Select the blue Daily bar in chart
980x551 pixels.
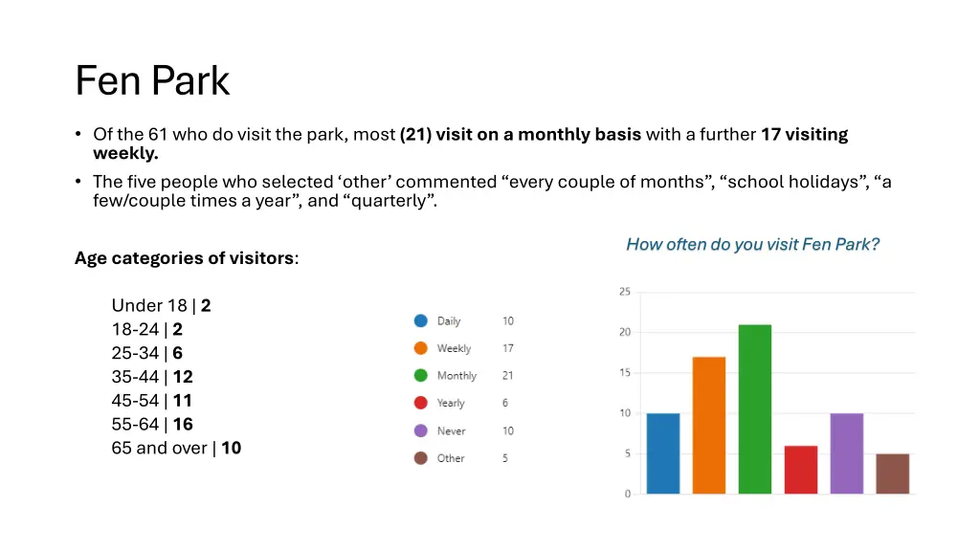(x=663, y=453)
